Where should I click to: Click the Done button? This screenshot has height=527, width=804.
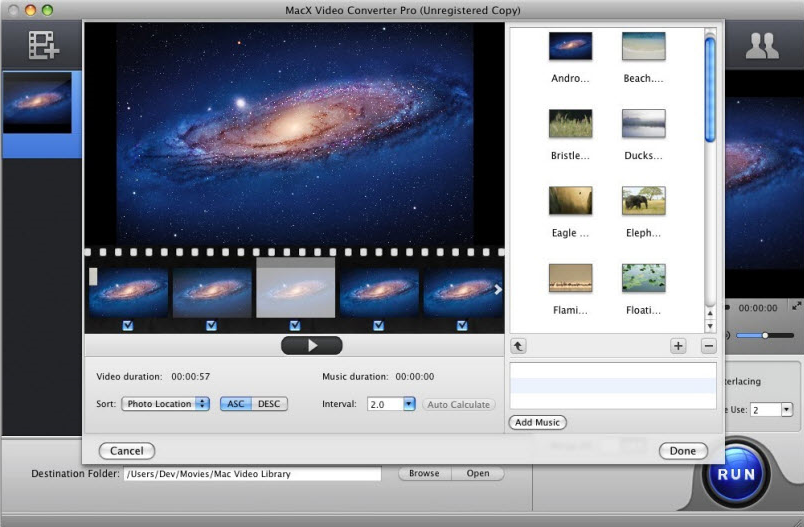click(x=683, y=451)
